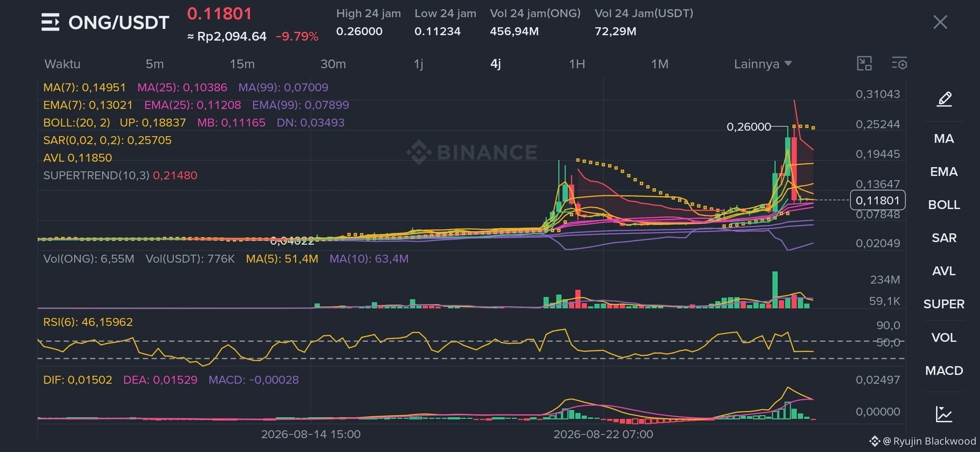Image resolution: width=980 pixels, height=452 pixels.
Task: Click the Vol 24 Jam(USDT) value 72,29M
Action: tap(616, 31)
